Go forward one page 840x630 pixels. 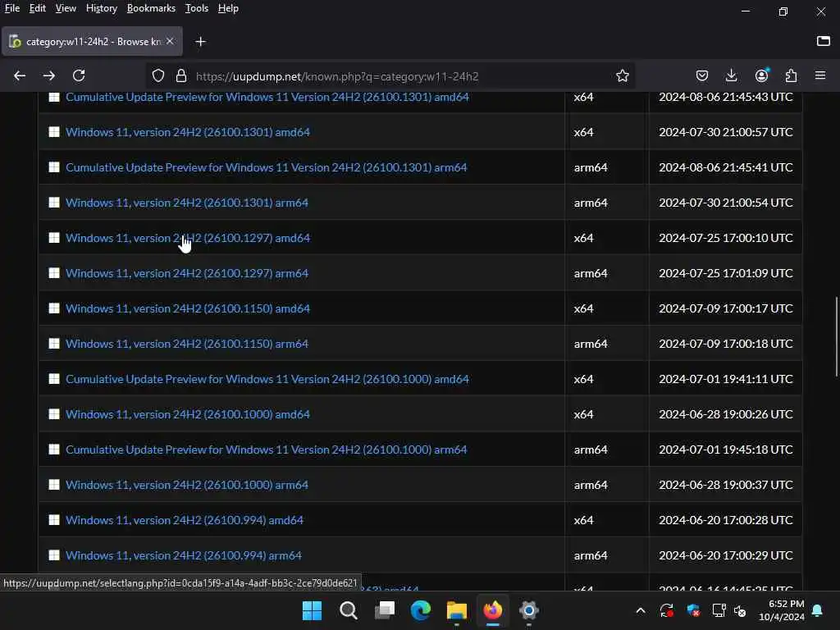point(48,76)
